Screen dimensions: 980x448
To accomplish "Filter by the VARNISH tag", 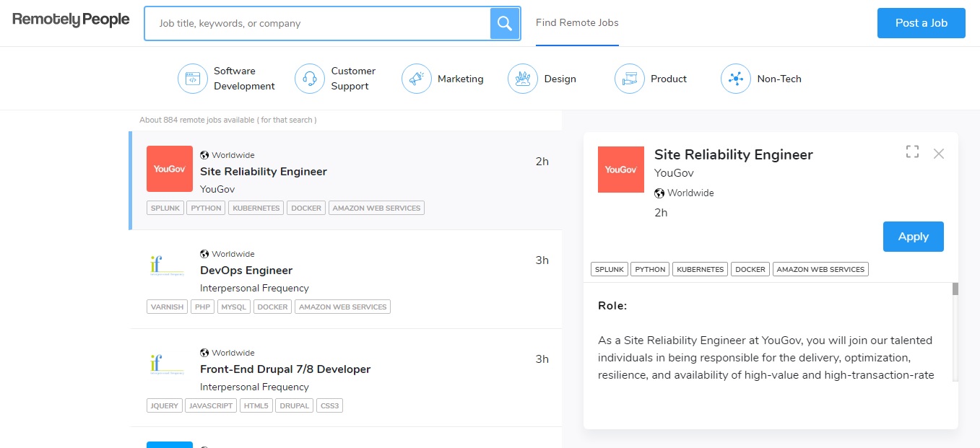I will pos(167,307).
